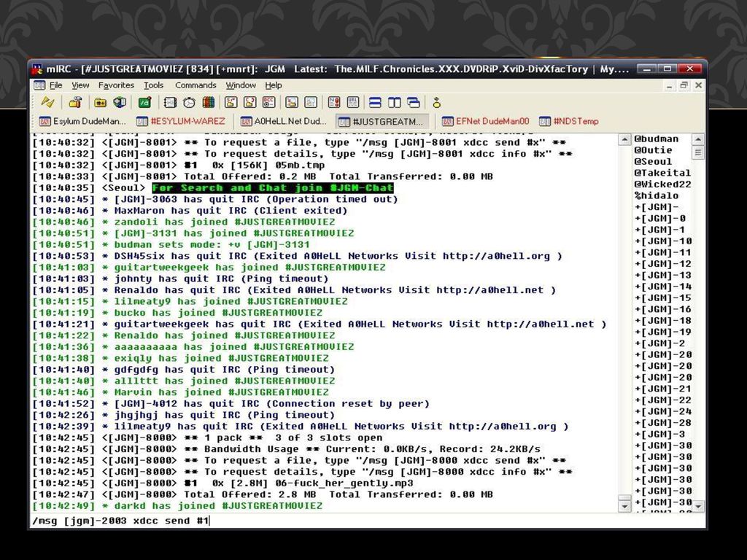
Task: Open the Commands menu
Action: (x=196, y=85)
